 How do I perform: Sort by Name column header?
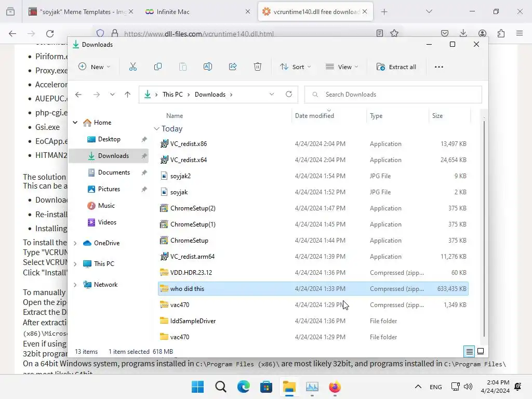pos(175,116)
